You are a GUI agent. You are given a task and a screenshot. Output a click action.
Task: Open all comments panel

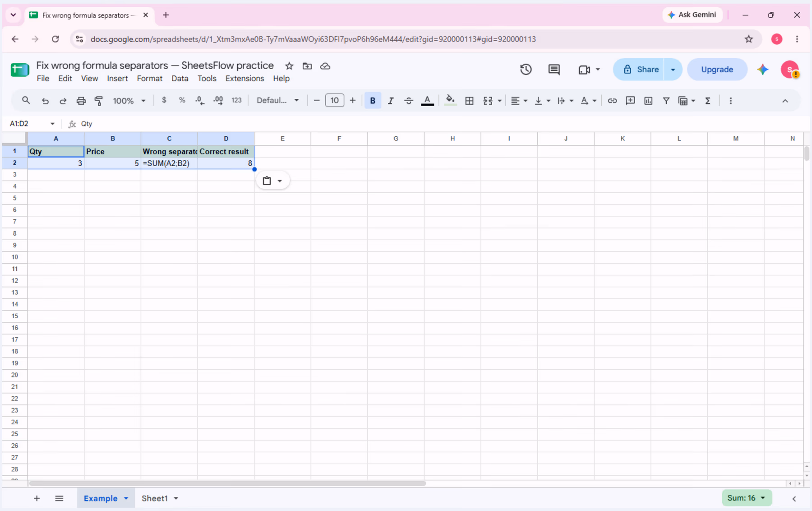(x=554, y=70)
